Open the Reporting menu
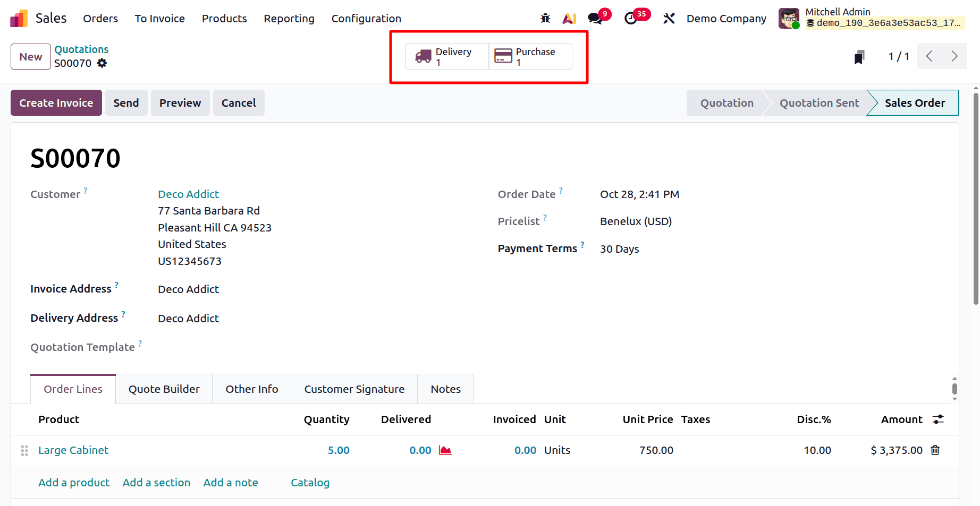This screenshot has width=980, height=506. (x=289, y=18)
